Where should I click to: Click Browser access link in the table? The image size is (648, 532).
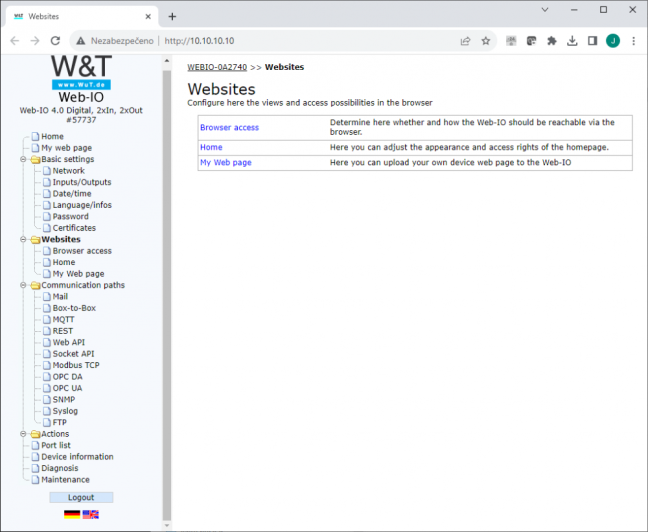click(x=229, y=128)
